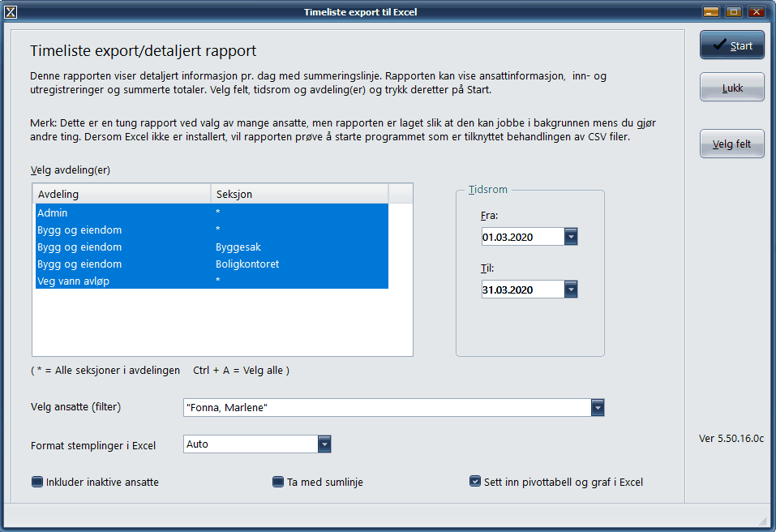Uncheck Sett inn pivottabell og graf

[475, 482]
